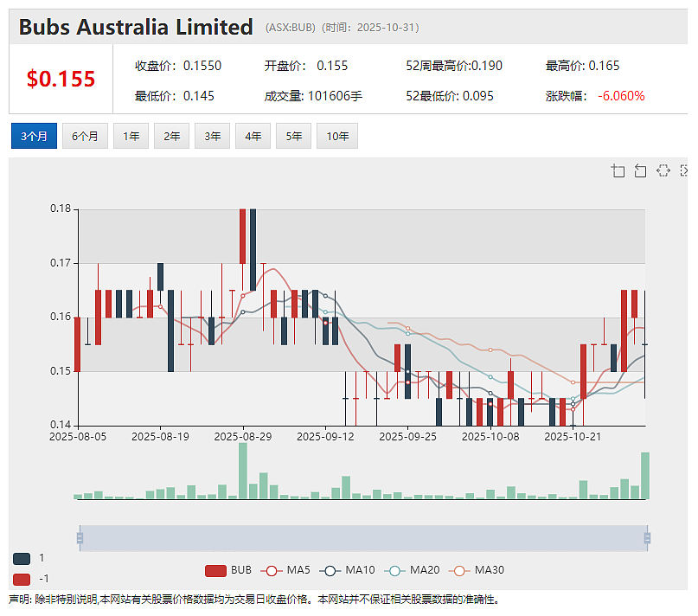Image resolution: width=698 pixels, height=616 pixels.
Task: Click the -6.060% change value
Action: (x=621, y=96)
